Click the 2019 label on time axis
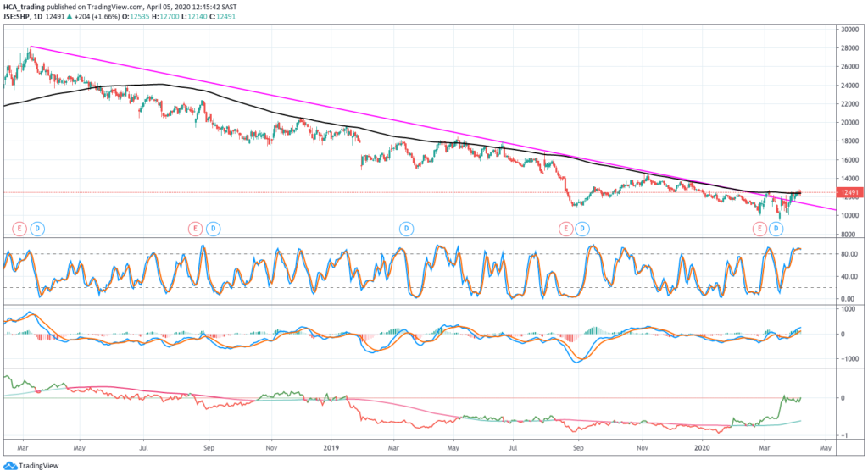Image resolution: width=868 pixels, height=476 pixels. (x=331, y=448)
